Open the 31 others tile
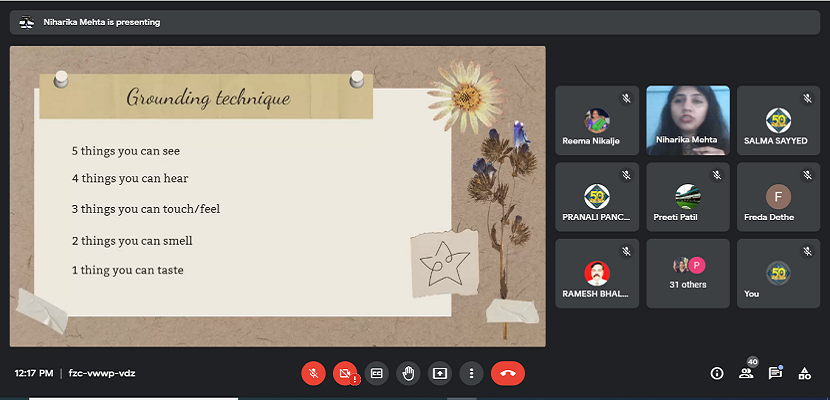830x400 pixels. coord(688,274)
